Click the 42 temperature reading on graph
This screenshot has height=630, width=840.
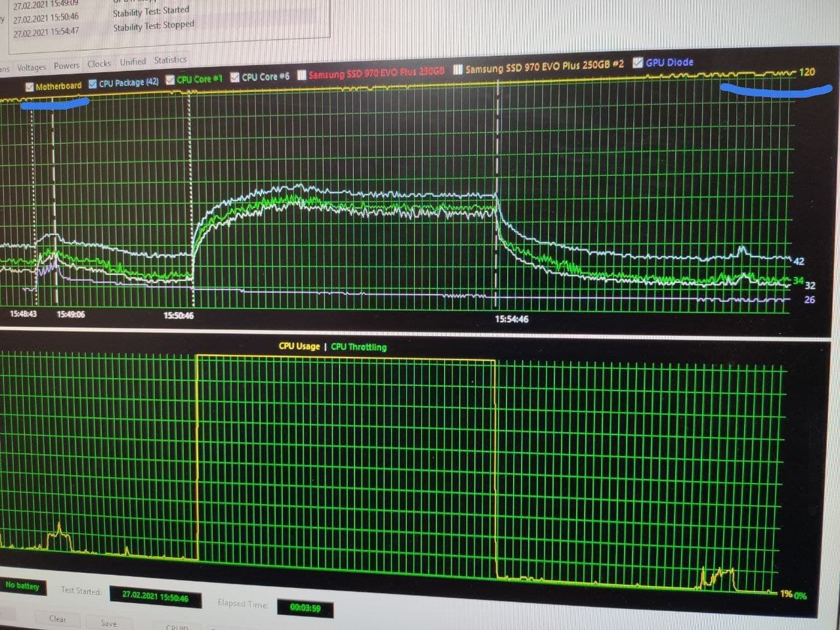pyautogui.click(x=799, y=261)
